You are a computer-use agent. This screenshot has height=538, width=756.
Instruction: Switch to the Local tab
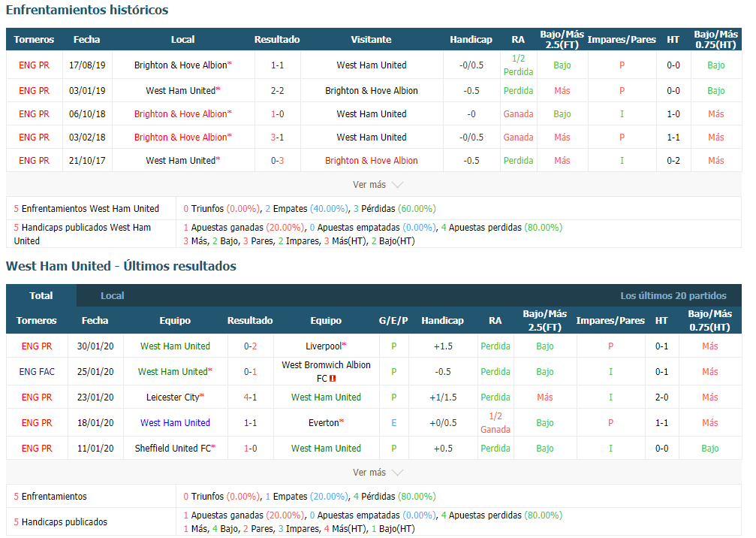(x=113, y=296)
